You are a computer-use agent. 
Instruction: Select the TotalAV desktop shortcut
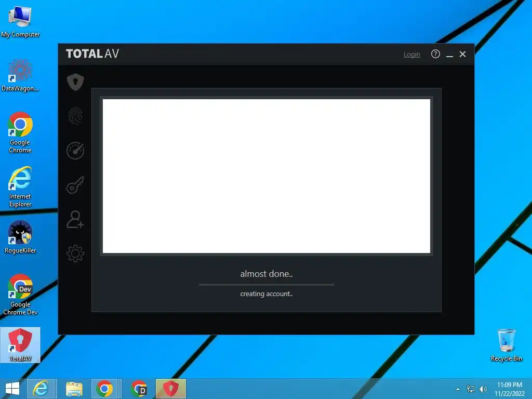point(20,345)
